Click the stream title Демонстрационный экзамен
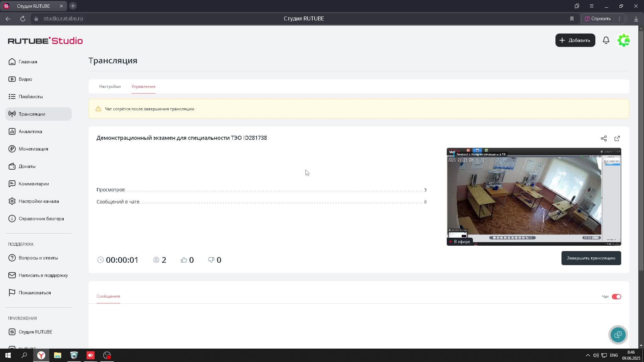 182,138
